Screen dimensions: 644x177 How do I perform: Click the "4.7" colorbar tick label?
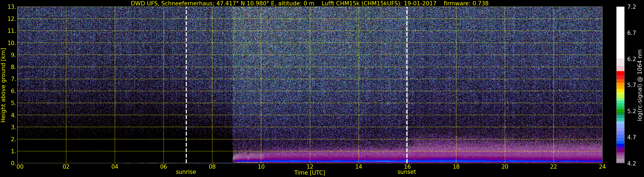tap(632, 137)
